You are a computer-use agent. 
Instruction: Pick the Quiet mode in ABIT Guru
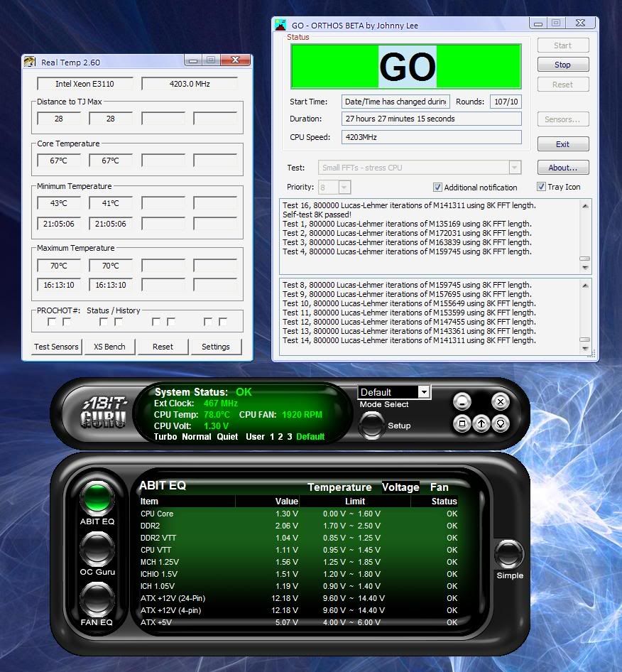227,437
